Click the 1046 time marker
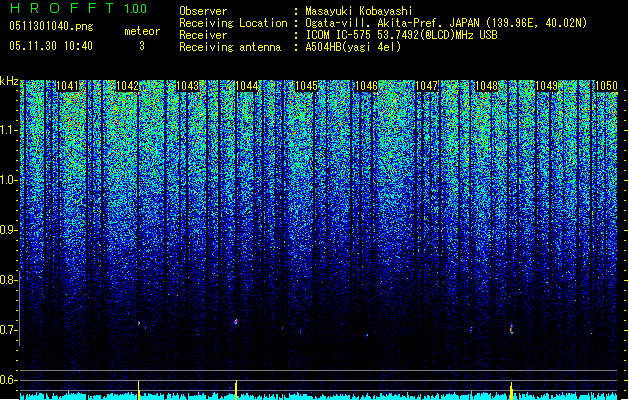 [367, 86]
